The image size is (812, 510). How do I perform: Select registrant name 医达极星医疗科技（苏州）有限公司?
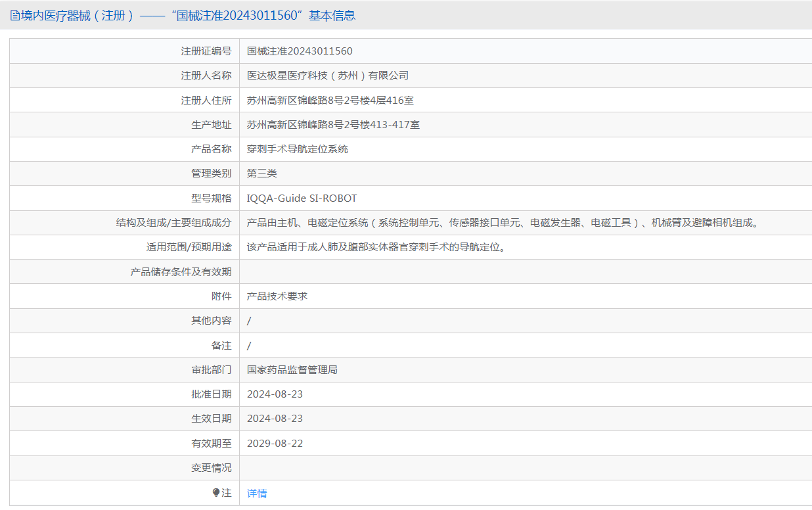(328, 76)
